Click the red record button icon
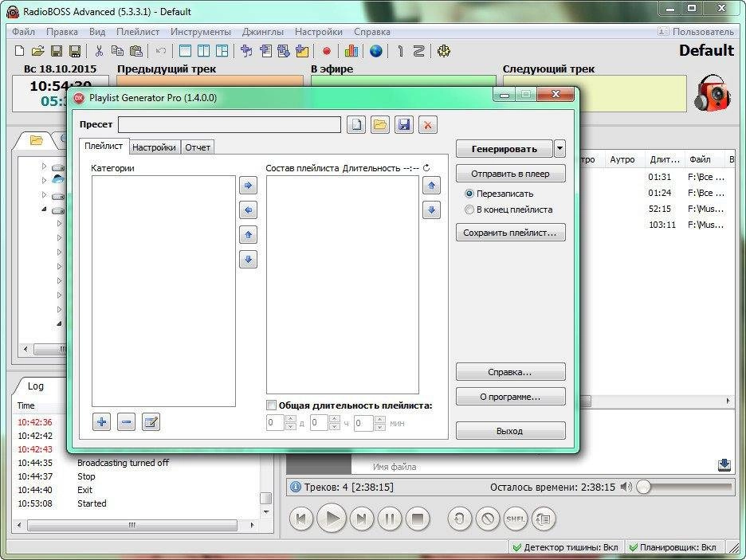746x560 pixels. click(x=327, y=51)
